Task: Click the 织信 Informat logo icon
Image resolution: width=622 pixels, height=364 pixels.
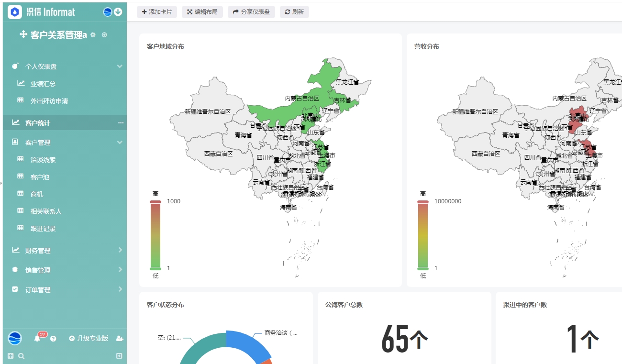Action: [x=15, y=12]
